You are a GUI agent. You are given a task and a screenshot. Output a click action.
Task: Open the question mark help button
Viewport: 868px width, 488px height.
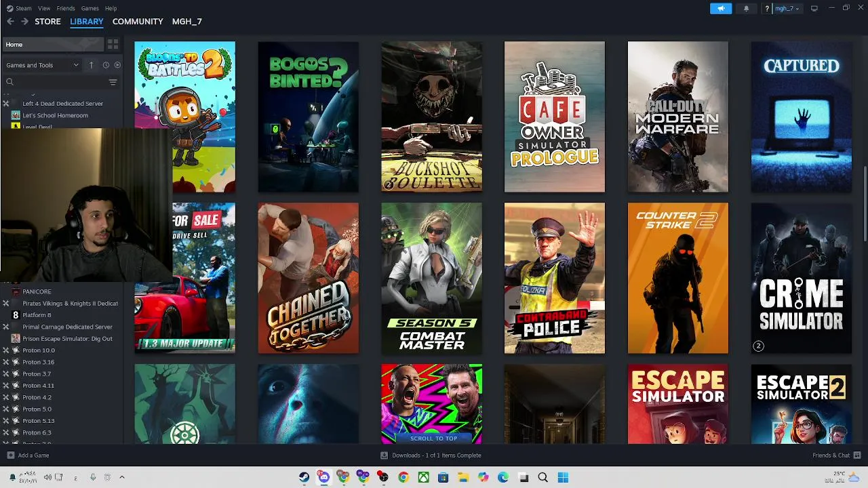click(x=767, y=8)
